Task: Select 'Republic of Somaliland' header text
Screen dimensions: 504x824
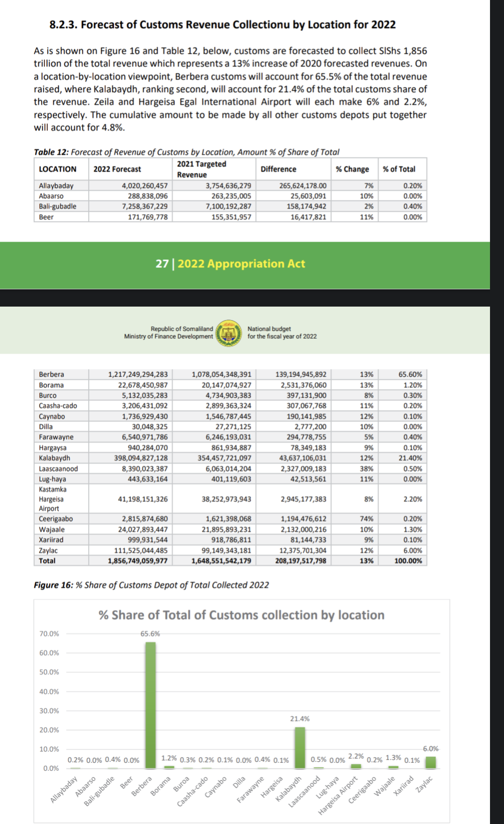Action: click(x=182, y=329)
